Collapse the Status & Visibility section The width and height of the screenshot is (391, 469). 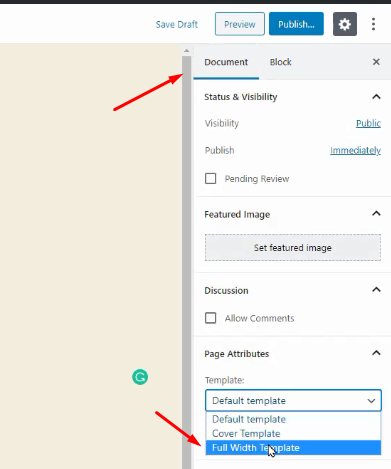[376, 97]
